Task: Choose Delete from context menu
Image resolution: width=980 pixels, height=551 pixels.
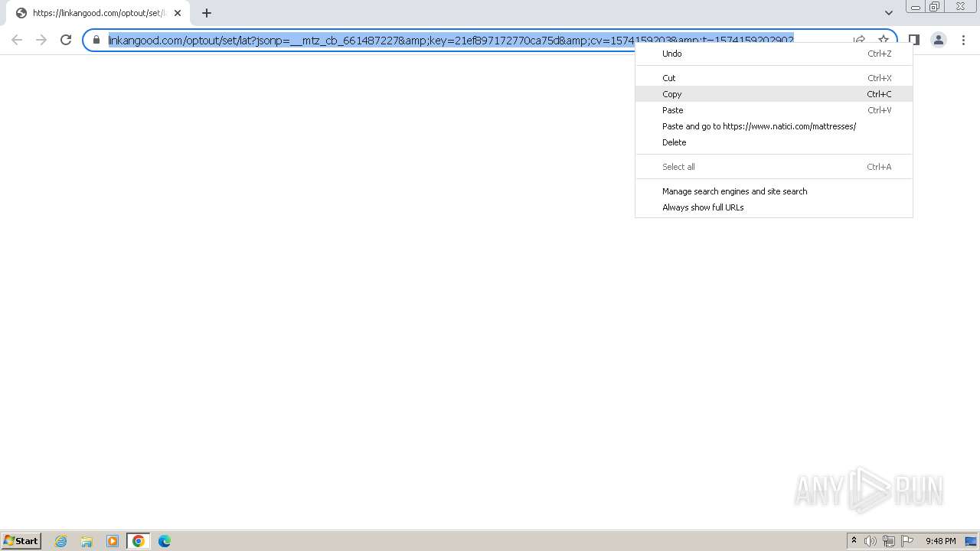Action: coord(774,142)
